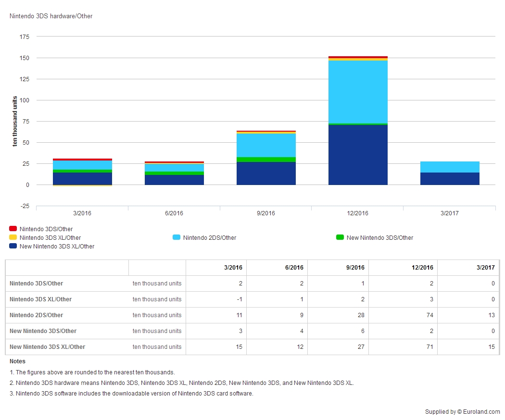Toggle the Nintendo 3DS XL/Other legend label
Image resolution: width=505 pixels, height=420 pixels.
click(x=50, y=238)
